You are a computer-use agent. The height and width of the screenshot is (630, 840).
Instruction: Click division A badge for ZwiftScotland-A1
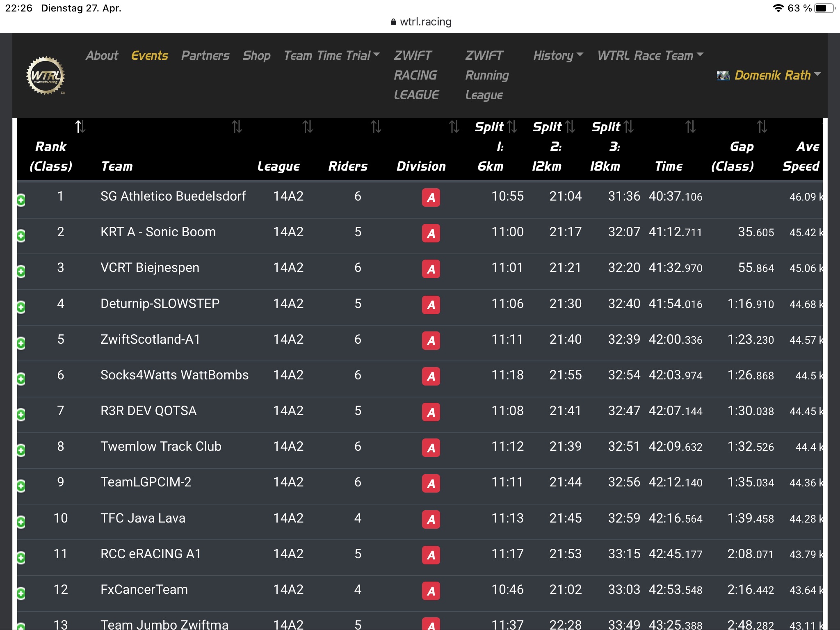(x=431, y=340)
